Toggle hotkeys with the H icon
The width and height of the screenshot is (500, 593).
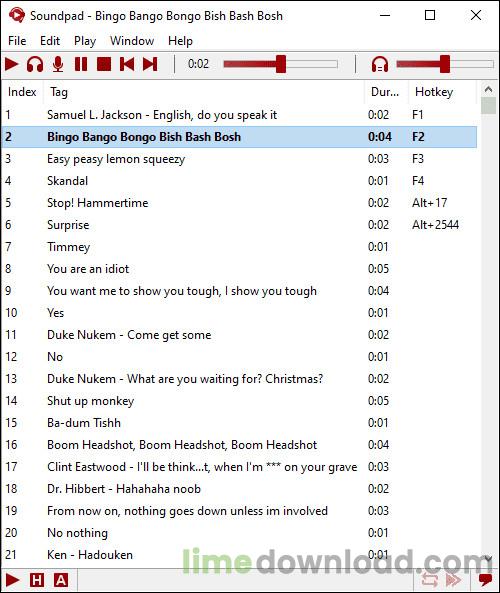pyautogui.click(x=37, y=580)
